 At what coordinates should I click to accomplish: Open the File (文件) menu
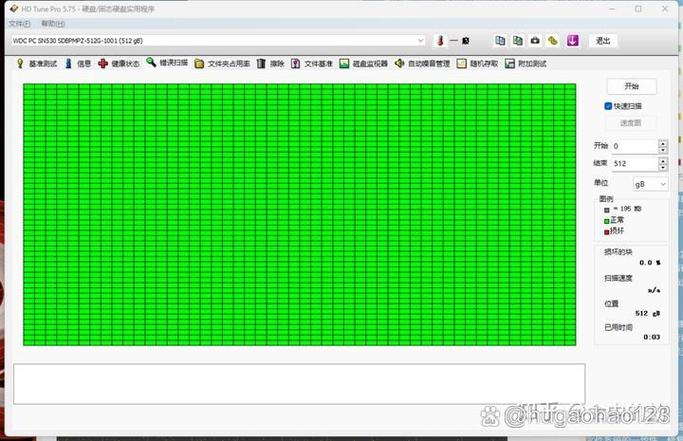click(x=20, y=24)
